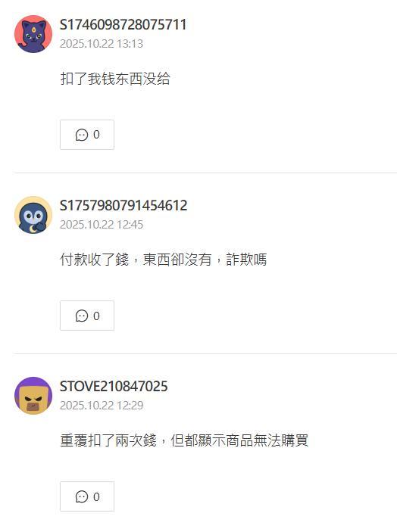Click the divider line above S1757980791454612's comment
Screen dimensions: 397x532
coord(205,173)
